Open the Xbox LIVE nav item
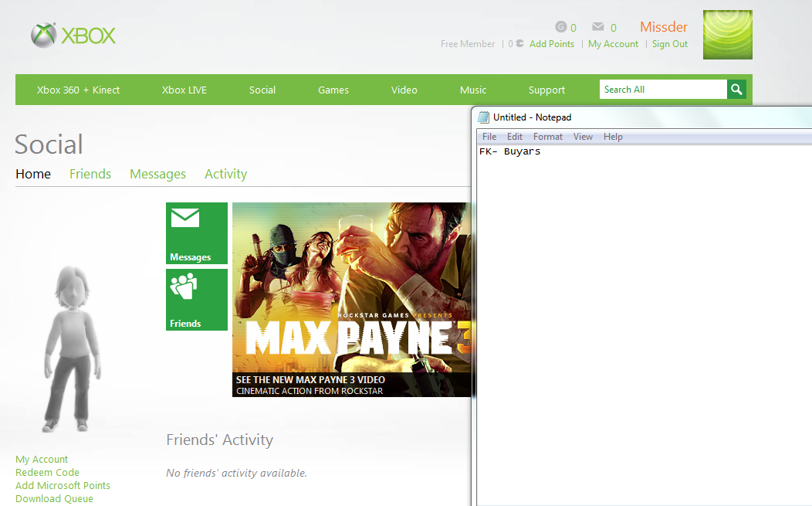 click(x=184, y=90)
